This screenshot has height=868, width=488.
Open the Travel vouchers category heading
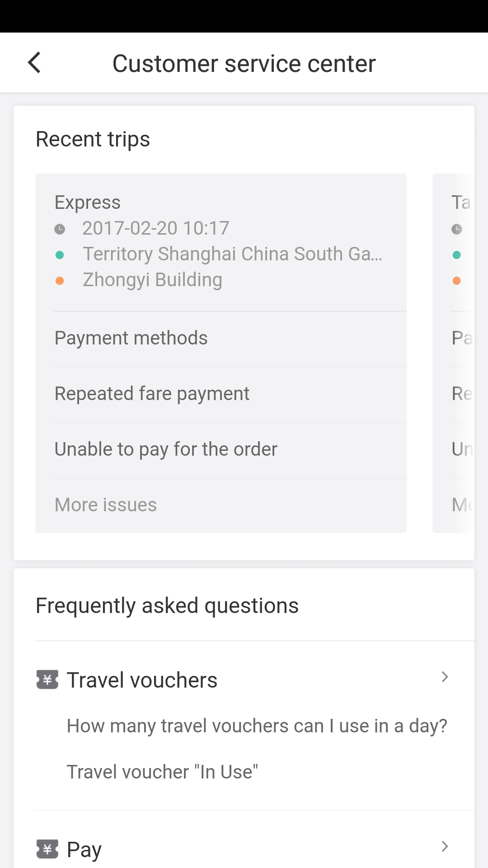(142, 680)
